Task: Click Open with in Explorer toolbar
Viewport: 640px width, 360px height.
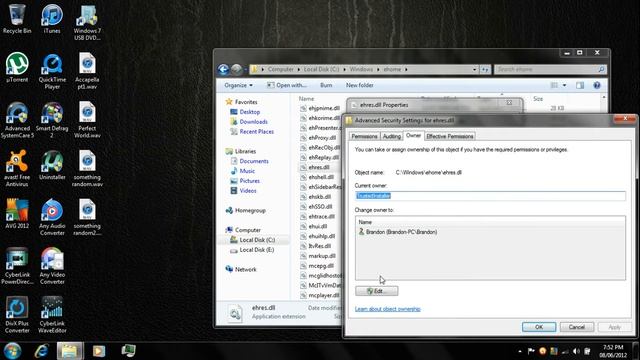Action: click(x=287, y=85)
